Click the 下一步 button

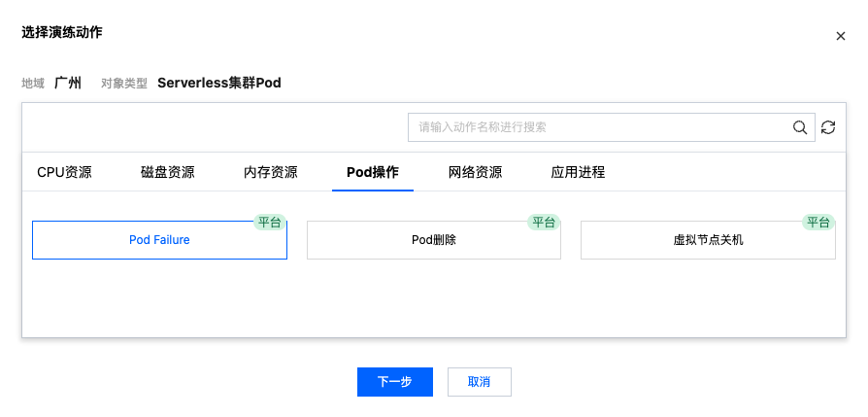[394, 381]
